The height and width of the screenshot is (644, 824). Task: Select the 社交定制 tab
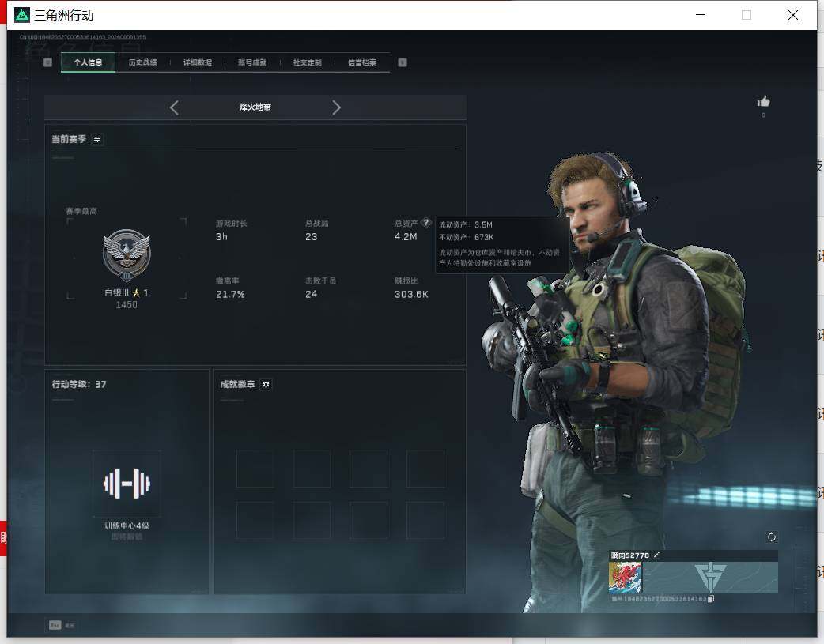point(308,62)
